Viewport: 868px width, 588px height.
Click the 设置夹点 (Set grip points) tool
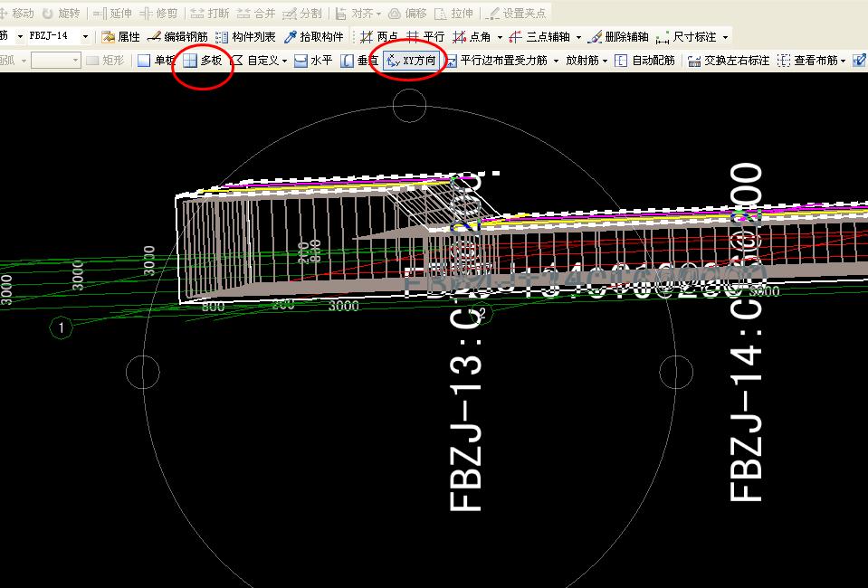point(515,13)
